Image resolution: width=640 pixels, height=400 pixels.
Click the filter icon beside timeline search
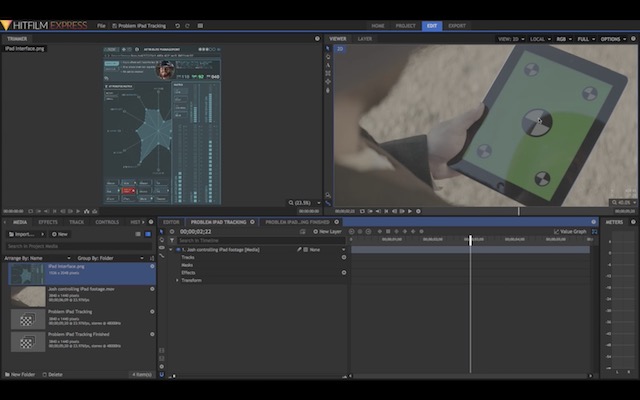coord(171,241)
